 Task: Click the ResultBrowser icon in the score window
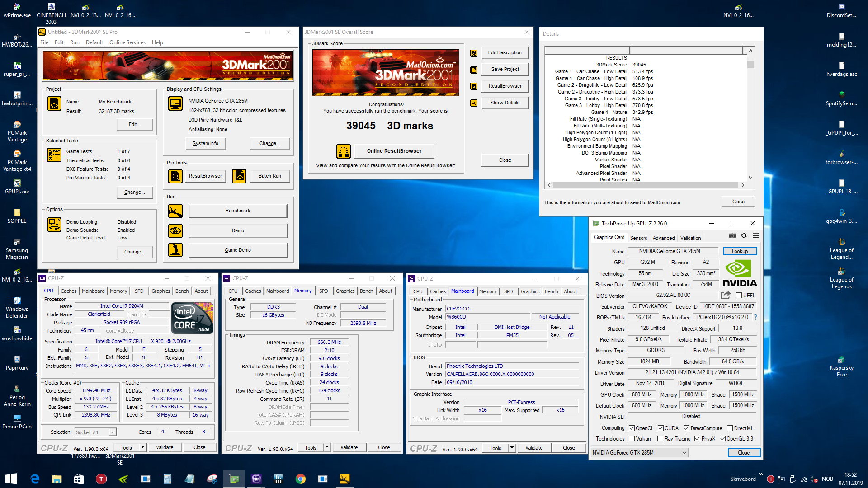point(474,86)
